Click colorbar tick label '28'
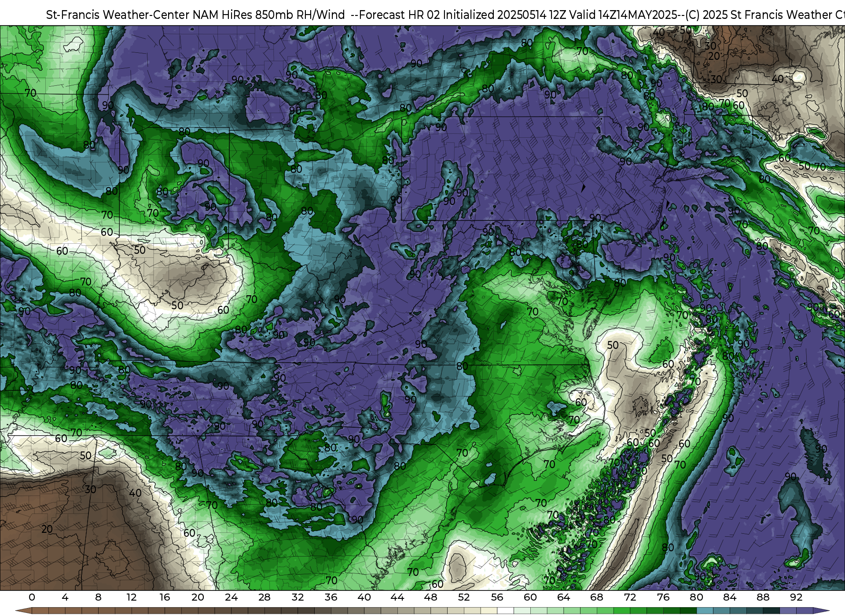This screenshot has height=616, width=845. coord(265,597)
